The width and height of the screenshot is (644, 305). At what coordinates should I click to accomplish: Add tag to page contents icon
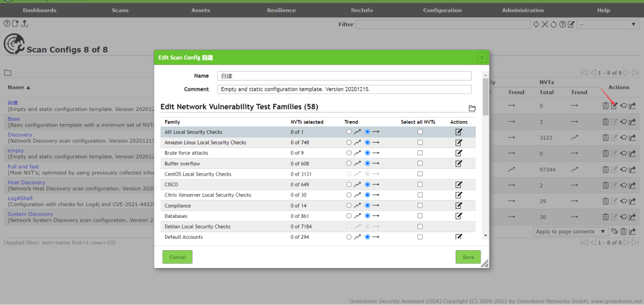point(614,232)
